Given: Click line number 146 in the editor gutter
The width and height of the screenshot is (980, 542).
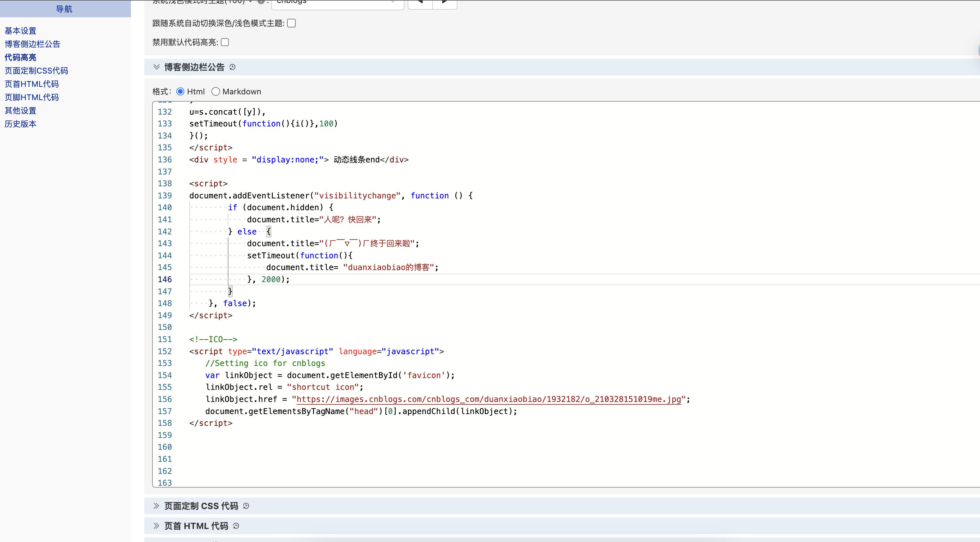Looking at the screenshot, I should click(x=165, y=279).
